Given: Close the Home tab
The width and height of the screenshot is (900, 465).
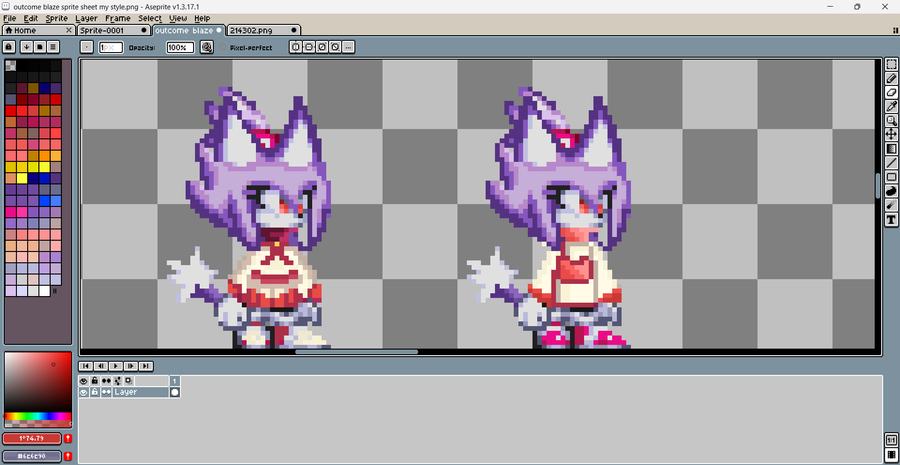Looking at the screenshot, I should point(69,30).
